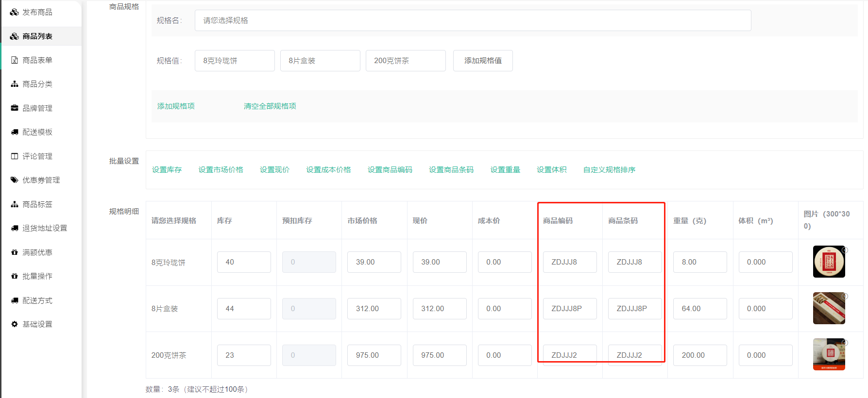Click the 基础设置 gear icon
The height and width of the screenshot is (398, 868).
(15, 324)
